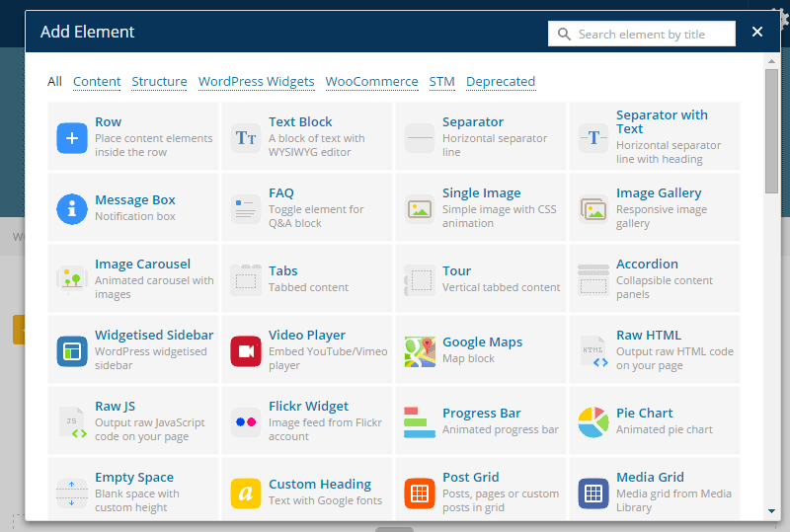Click 'Text with Google fonts' description
This screenshot has width=790, height=532.
click(325, 500)
